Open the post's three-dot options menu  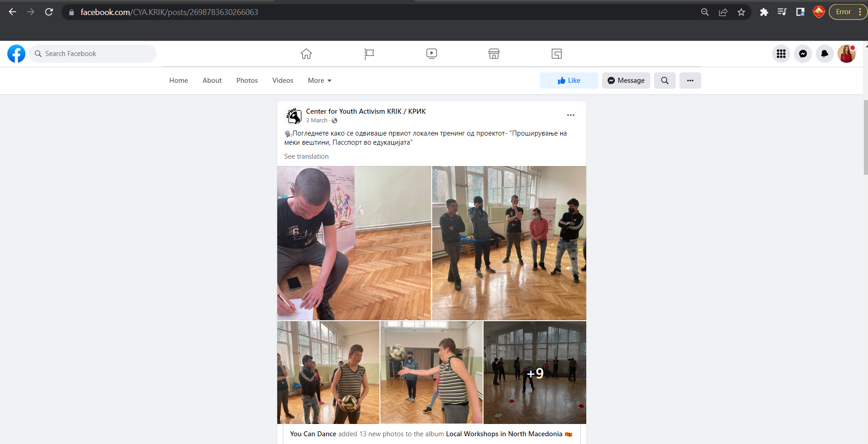571,115
